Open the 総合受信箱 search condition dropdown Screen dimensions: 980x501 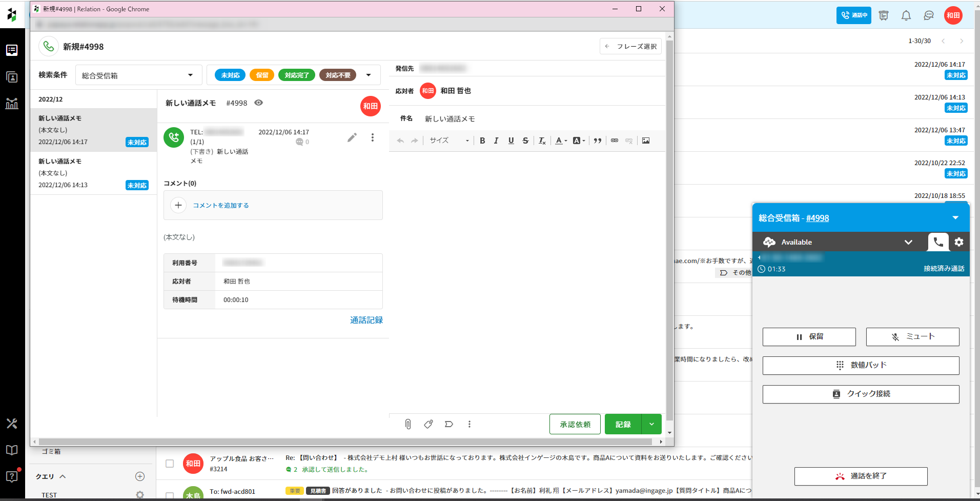(138, 75)
